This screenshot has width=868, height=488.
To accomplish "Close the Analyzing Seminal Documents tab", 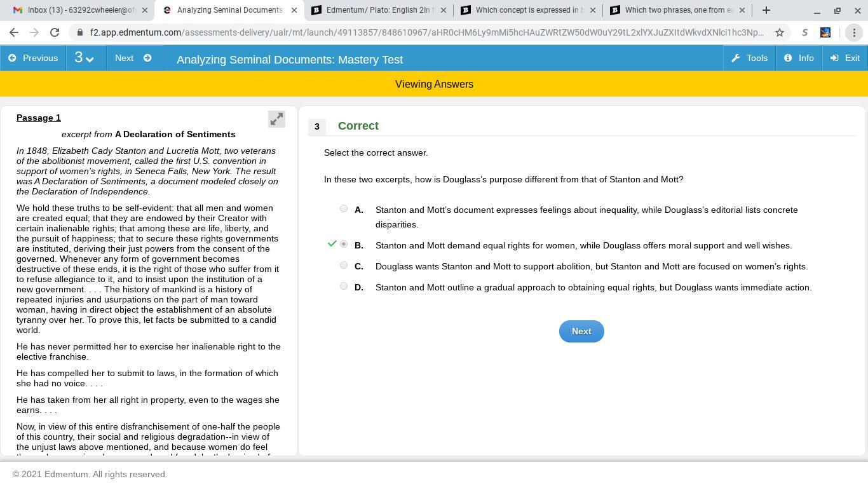I will pyautogui.click(x=294, y=10).
